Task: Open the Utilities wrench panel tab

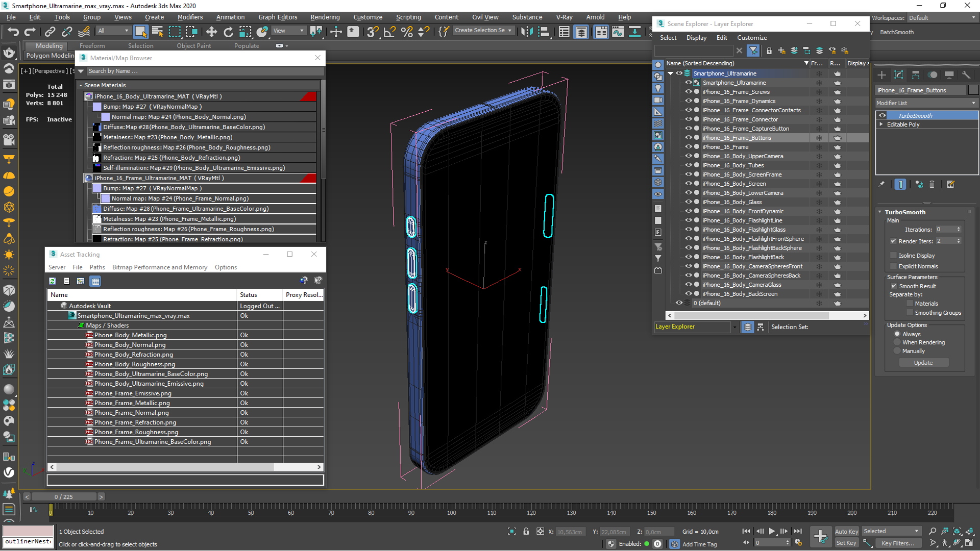Action: click(966, 75)
